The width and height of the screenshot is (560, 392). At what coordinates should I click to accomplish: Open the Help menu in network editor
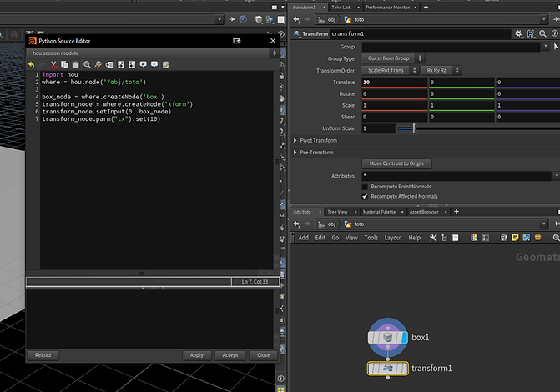[414, 238]
